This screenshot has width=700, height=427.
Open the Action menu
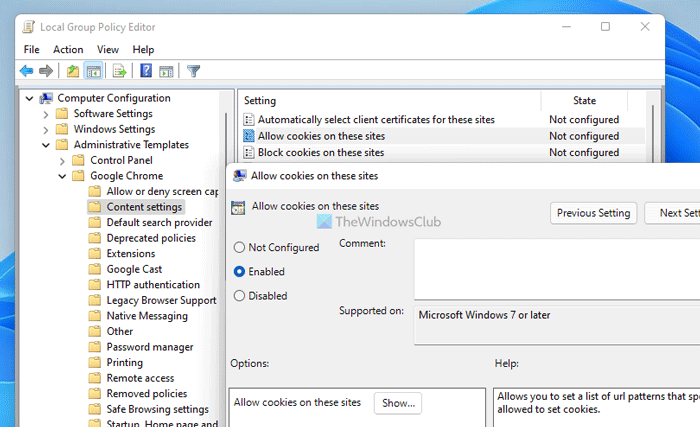tap(68, 50)
